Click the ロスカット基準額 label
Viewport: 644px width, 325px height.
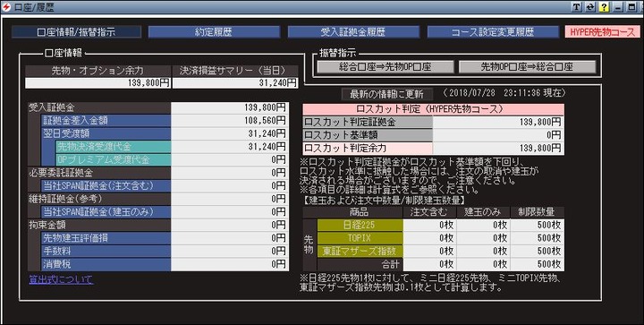[368, 135]
